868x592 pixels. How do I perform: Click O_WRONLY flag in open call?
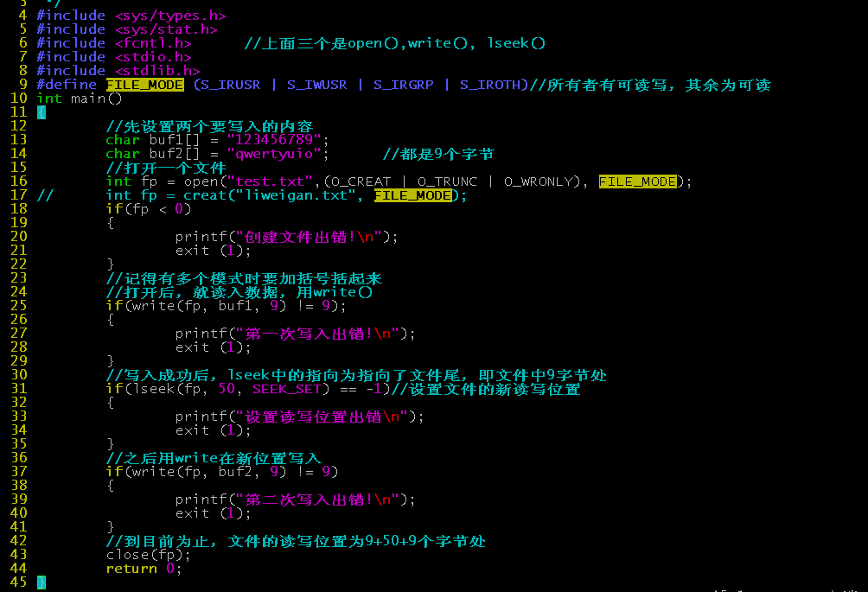pyautogui.click(x=538, y=181)
